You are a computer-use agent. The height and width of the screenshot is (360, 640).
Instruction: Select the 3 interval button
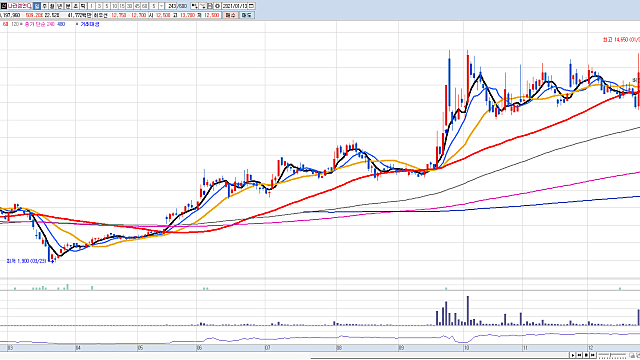tap(99, 6)
